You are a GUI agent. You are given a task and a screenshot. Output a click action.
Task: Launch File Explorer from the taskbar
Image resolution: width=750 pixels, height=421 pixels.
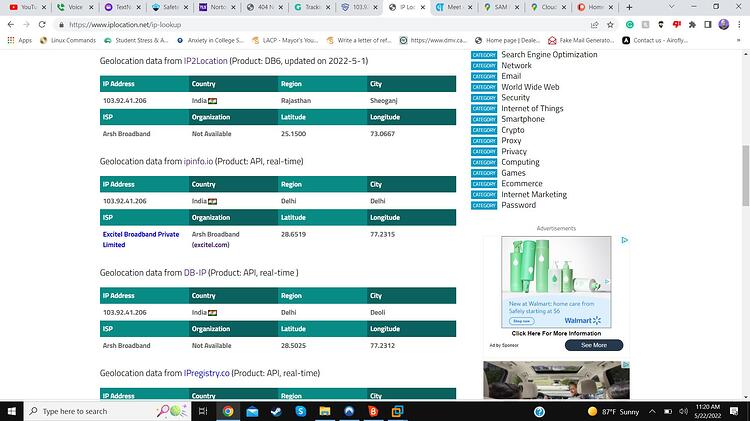(x=325, y=411)
